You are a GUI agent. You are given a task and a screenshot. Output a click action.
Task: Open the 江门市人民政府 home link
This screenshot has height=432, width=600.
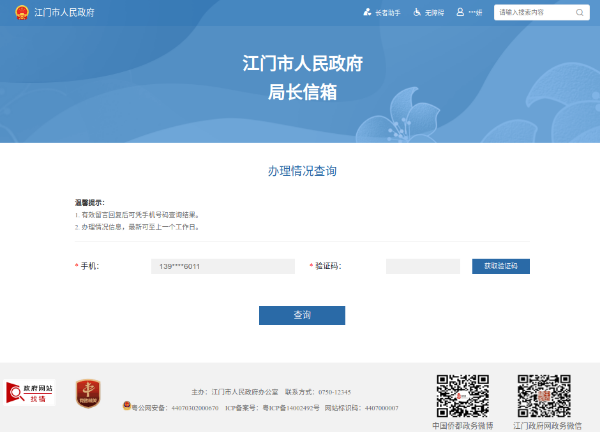tap(64, 13)
